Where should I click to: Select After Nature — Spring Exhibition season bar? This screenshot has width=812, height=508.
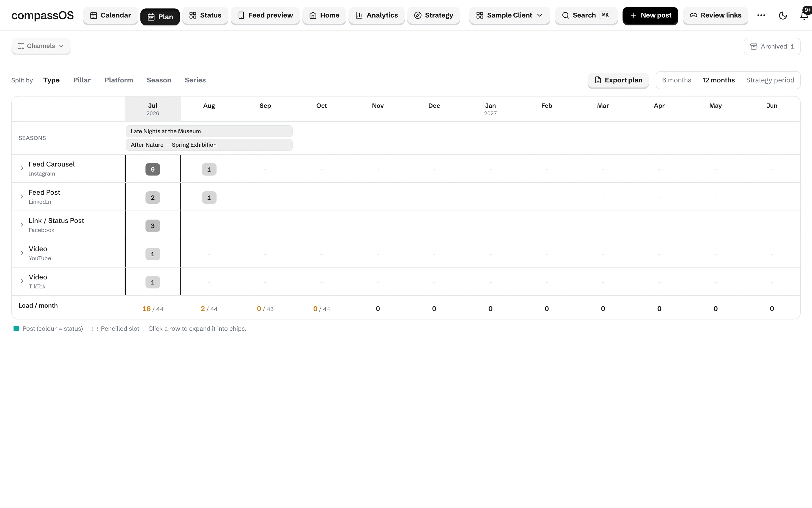209,145
